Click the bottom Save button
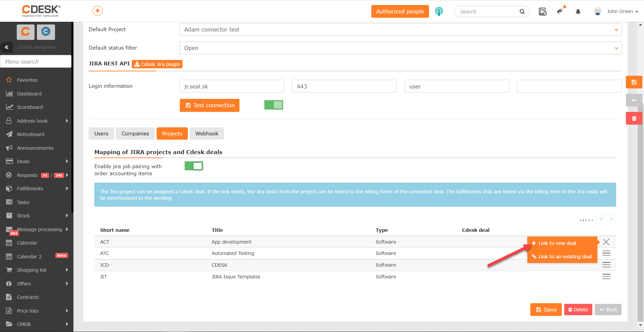Screen dimensions: 644x332 tap(546, 310)
